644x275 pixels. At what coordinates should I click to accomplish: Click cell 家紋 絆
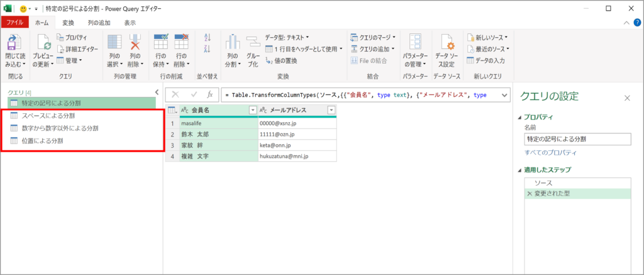219,145
